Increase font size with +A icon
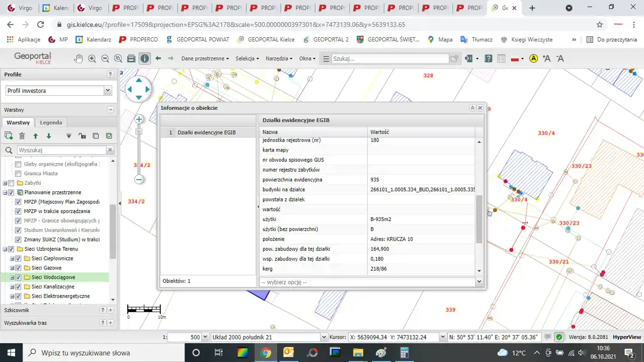The image size is (644, 362). tap(547, 58)
